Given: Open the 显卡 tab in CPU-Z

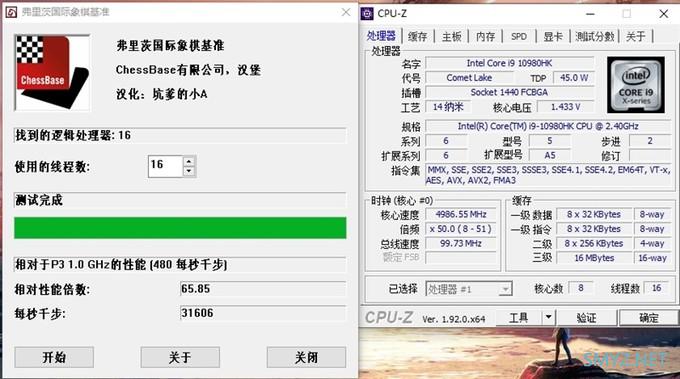Looking at the screenshot, I should click(x=553, y=36).
